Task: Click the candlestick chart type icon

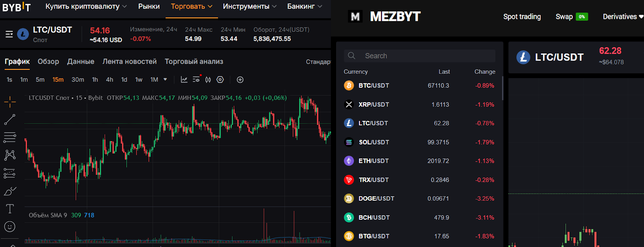Action: click(x=208, y=80)
